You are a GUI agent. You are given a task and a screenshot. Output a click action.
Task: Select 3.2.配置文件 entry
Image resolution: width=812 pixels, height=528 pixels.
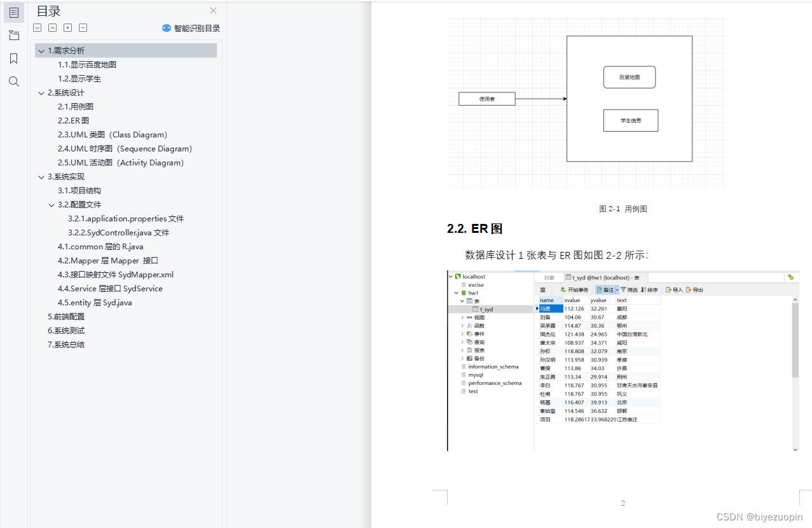coord(79,205)
